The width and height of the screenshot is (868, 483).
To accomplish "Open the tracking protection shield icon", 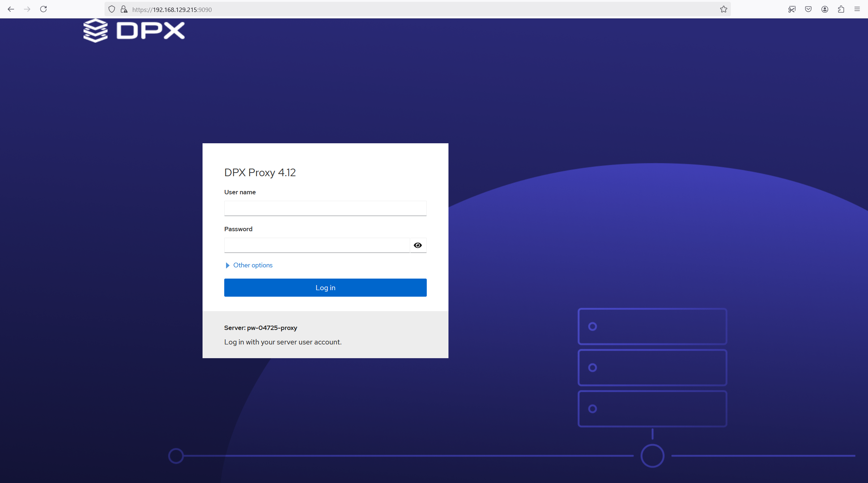I will pos(112,9).
